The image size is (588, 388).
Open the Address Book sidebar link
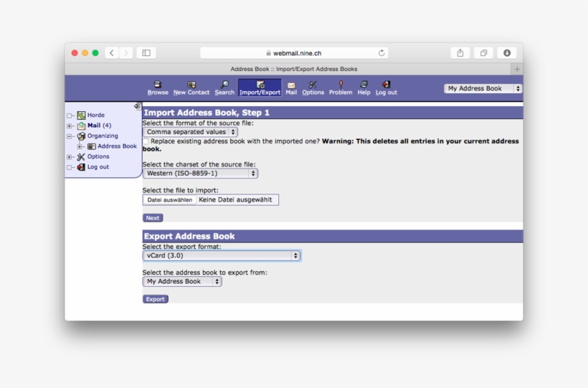(118, 146)
